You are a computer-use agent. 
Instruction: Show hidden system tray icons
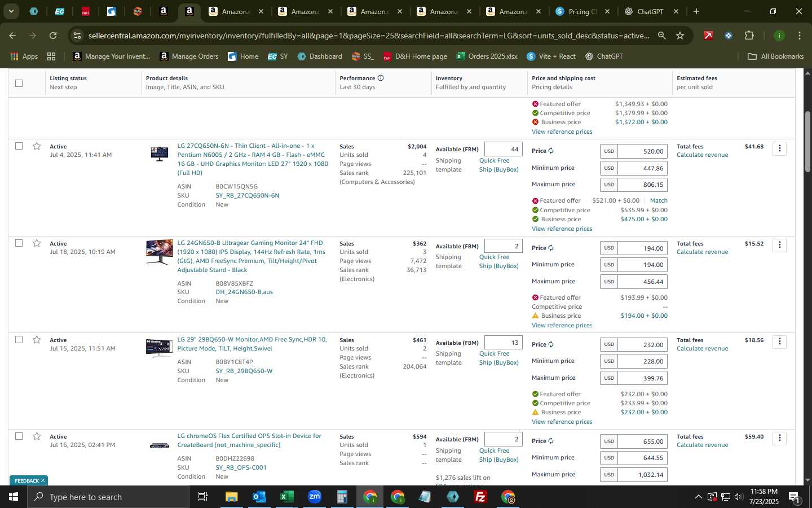pos(698,497)
